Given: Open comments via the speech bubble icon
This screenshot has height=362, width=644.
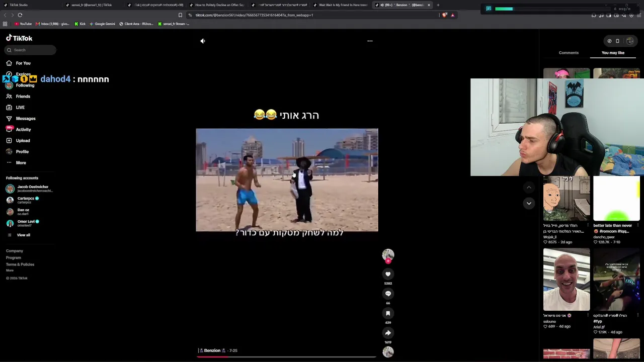Looking at the screenshot, I should pos(388,294).
